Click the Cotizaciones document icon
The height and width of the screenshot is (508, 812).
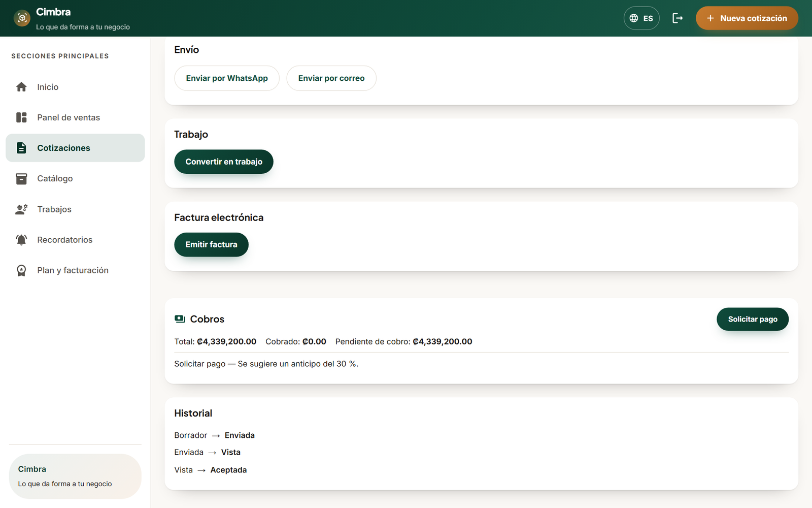21,148
